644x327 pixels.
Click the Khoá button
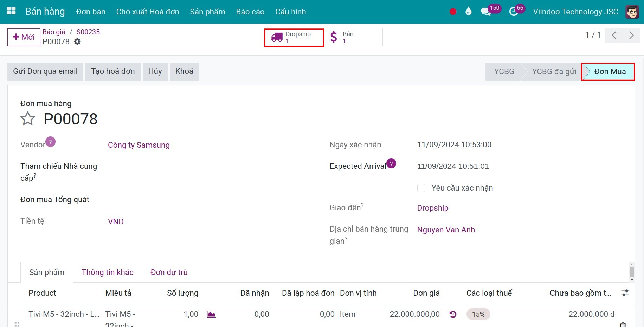click(x=184, y=71)
